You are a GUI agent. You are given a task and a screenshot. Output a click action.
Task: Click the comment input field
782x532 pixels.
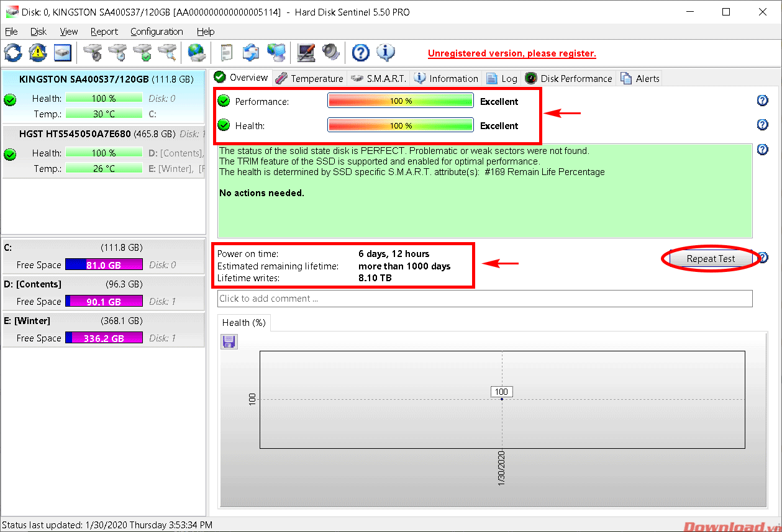484,299
